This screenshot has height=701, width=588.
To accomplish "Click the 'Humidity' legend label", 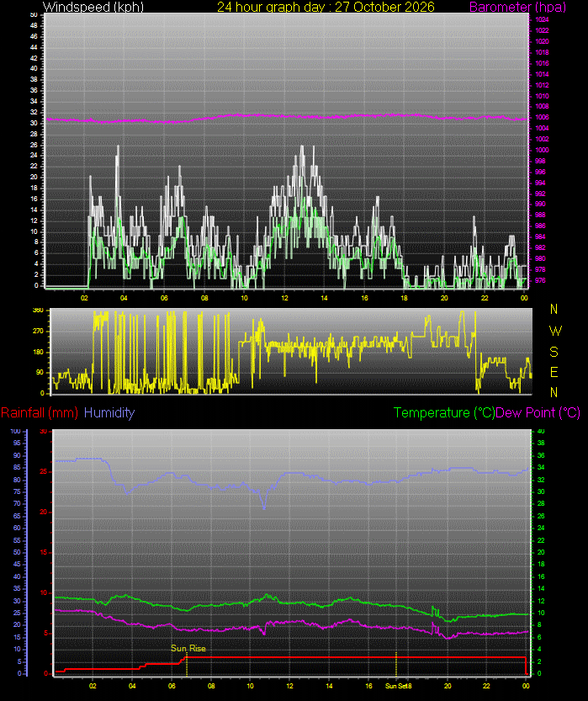I will pos(109,412).
